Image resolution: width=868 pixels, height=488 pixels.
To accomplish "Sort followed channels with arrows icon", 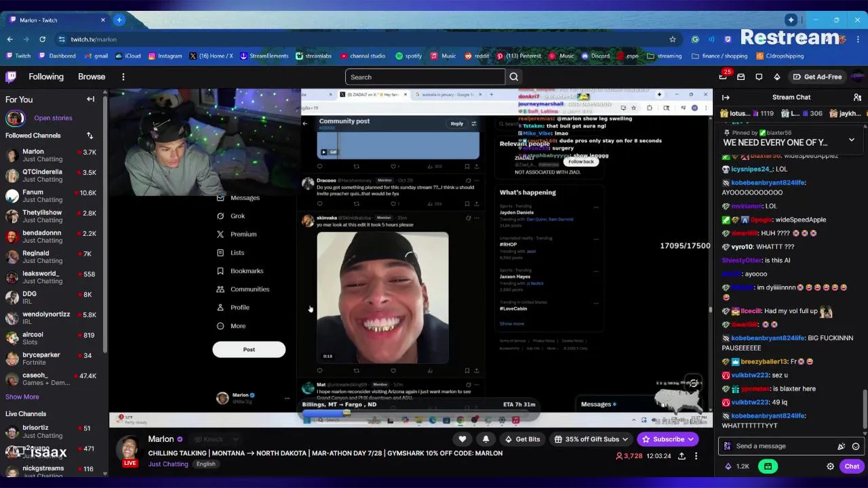I will click(90, 136).
